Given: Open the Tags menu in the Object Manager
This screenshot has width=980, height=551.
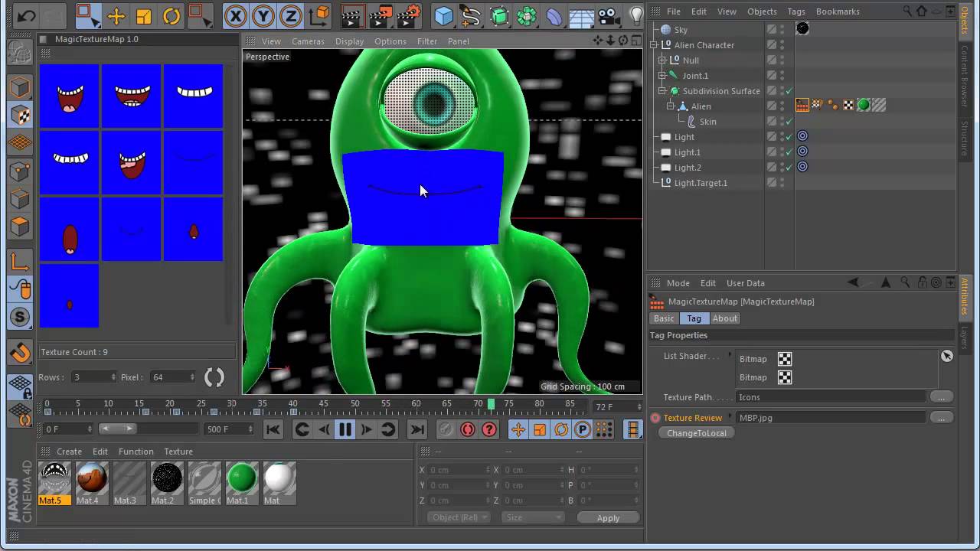Looking at the screenshot, I should tap(796, 11).
